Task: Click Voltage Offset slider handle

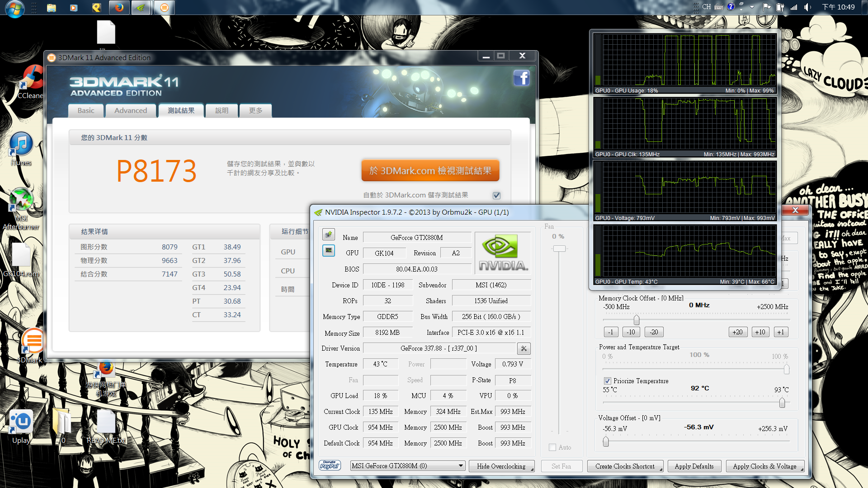Action: coord(606,441)
